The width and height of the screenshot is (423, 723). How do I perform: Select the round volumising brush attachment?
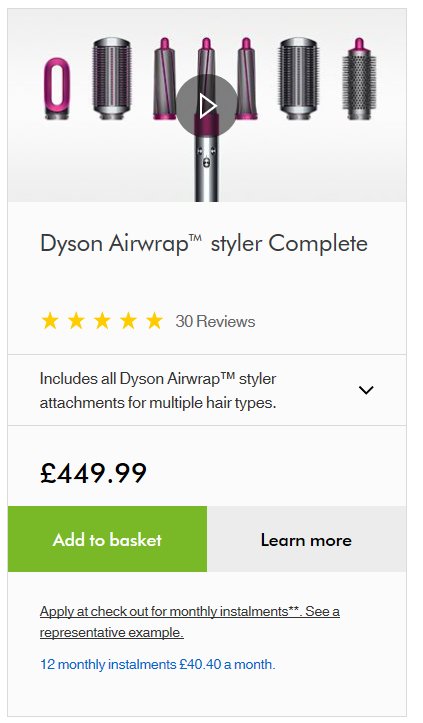coord(359,80)
